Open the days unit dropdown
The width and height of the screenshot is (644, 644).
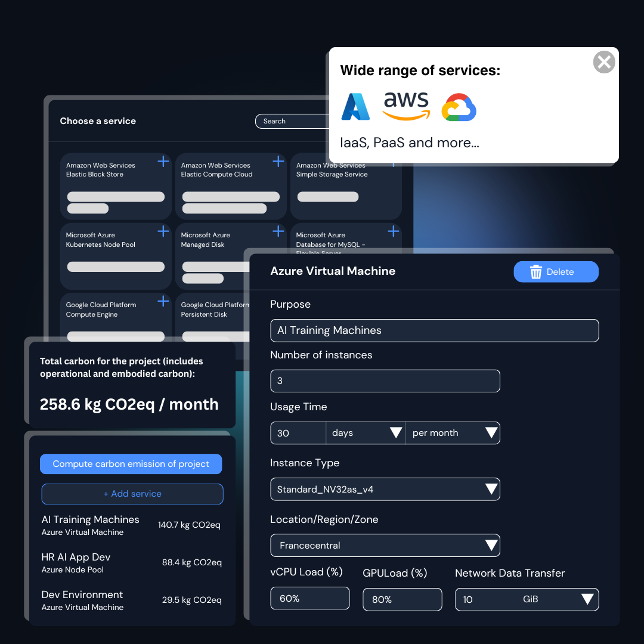pos(366,433)
